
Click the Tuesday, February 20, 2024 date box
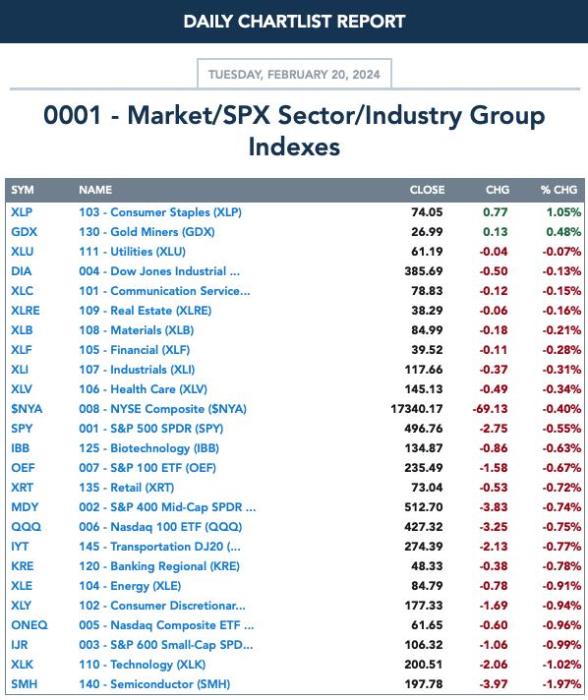pyautogui.click(x=294, y=74)
